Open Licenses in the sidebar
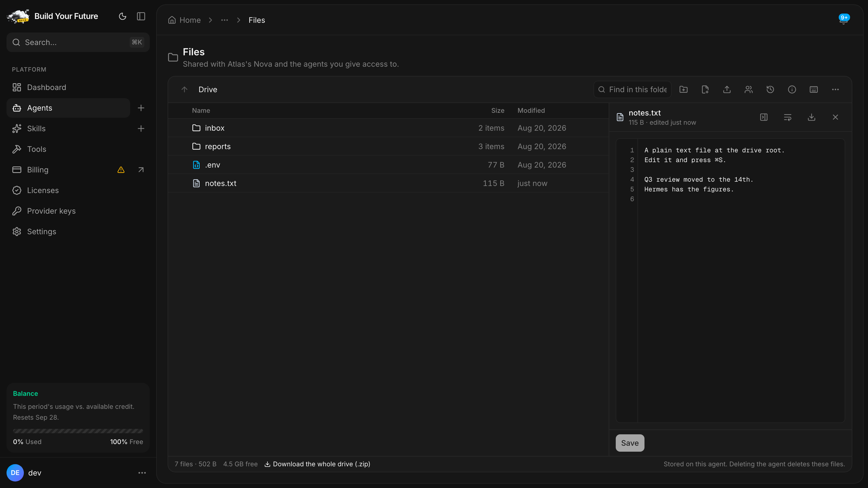This screenshot has width=868, height=488. click(x=78, y=190)
